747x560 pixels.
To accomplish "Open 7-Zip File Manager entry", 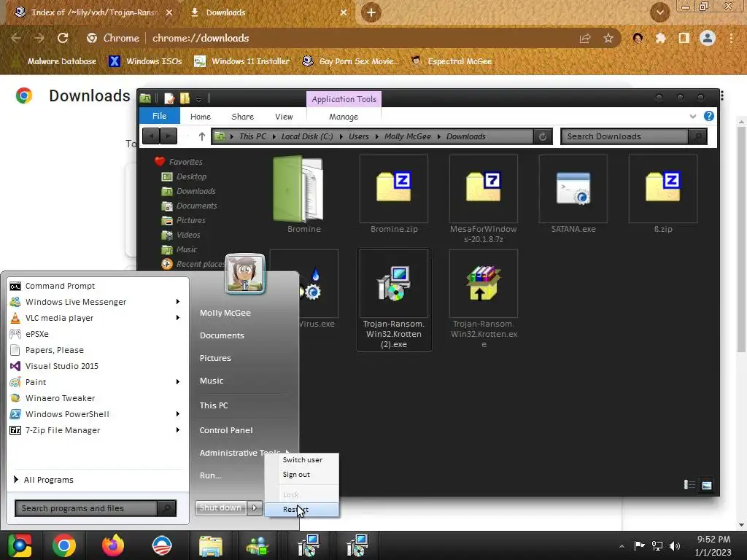I will point(55,430).
